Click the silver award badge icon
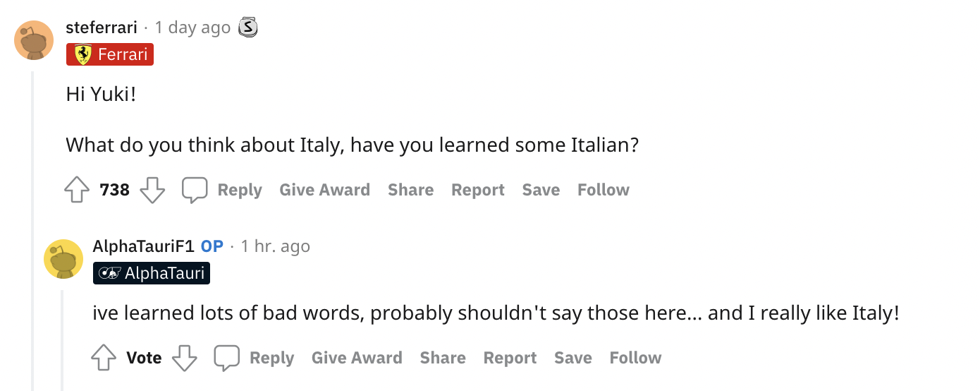 point(248,28)
